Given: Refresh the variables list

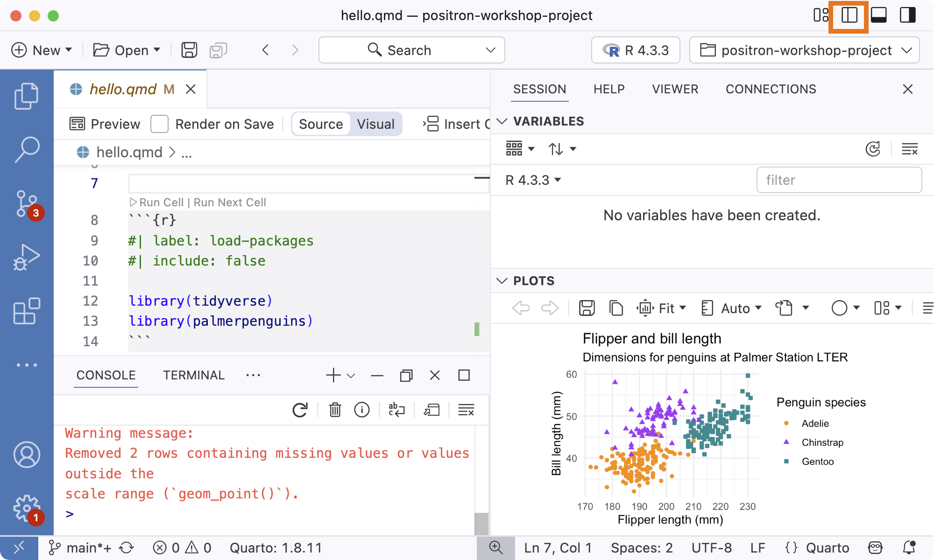Looking at the screenshot, I should click(x=873, y=149).
